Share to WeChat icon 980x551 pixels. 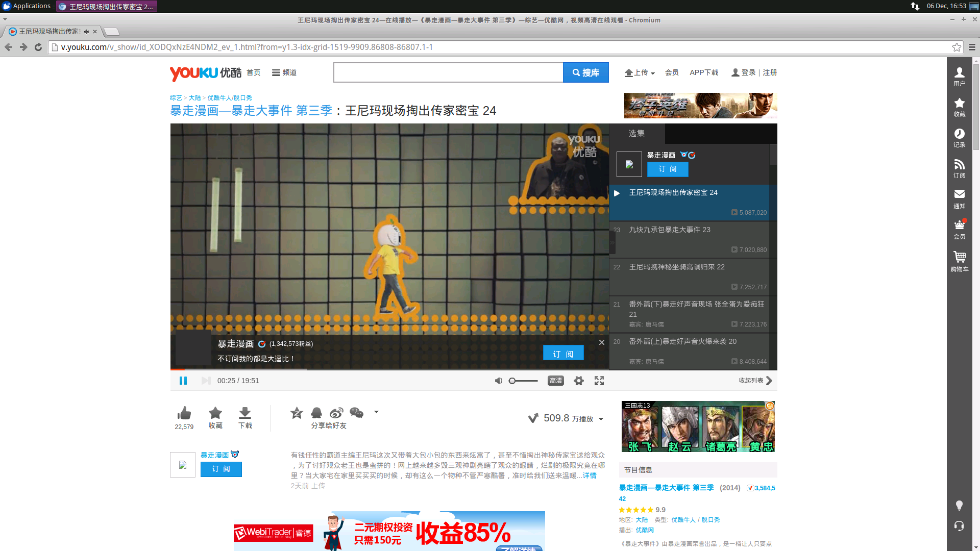pos(357,413)
